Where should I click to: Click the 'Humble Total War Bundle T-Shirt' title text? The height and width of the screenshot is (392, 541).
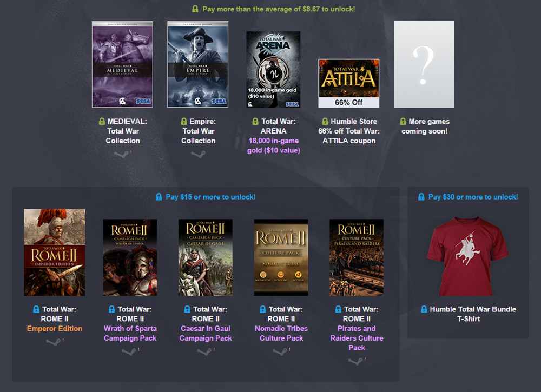[473, 314]
